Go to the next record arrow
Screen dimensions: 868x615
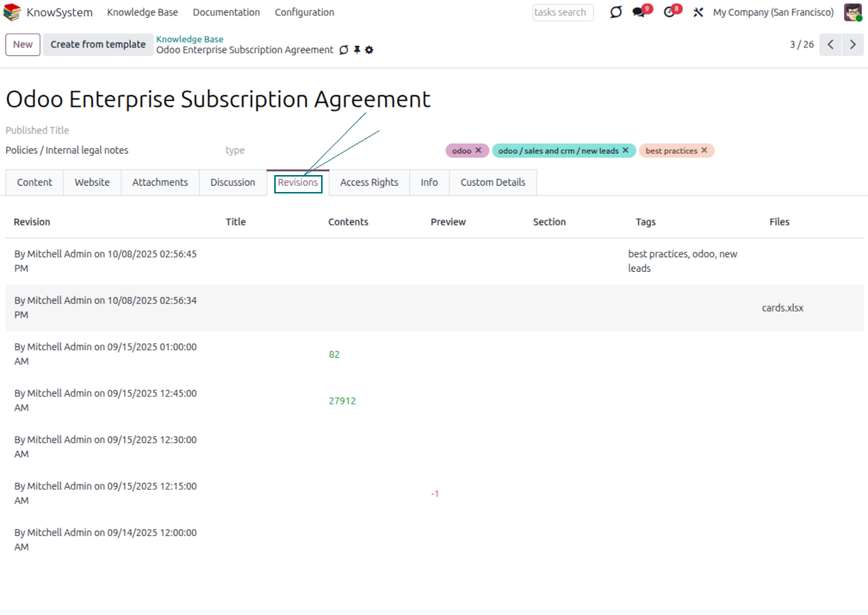pyautogui.click(x=853, y=45)
